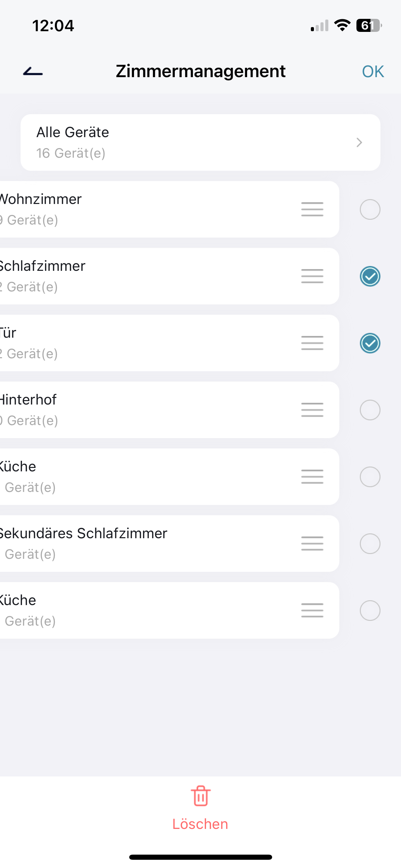The image size is (401, 868).
Task: Tap the trash can delete icon
Action: pos(200,796)
